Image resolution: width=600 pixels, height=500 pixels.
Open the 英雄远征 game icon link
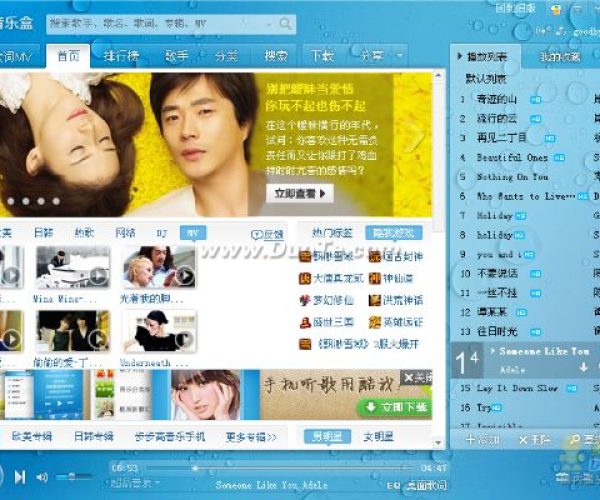pos(375,322)
